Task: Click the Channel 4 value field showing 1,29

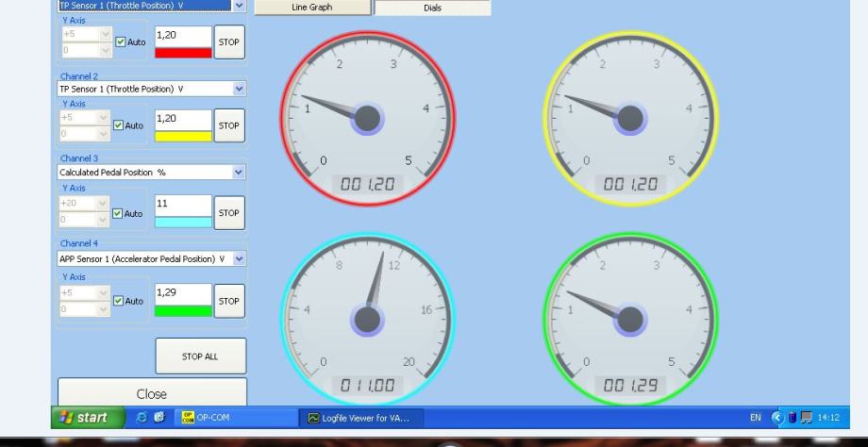Action: click(x=183, y=294)
